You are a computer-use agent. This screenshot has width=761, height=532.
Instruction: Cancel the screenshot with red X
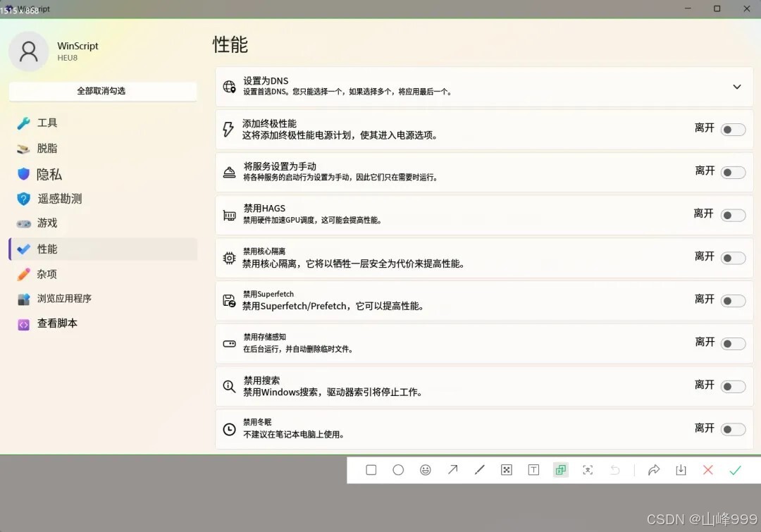tap(708, 470)
